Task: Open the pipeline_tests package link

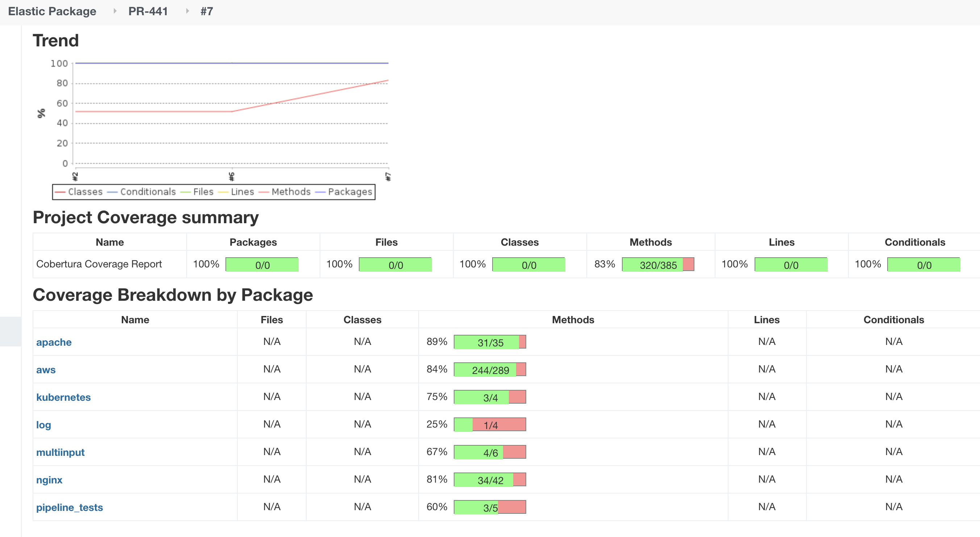Action: 69,507
